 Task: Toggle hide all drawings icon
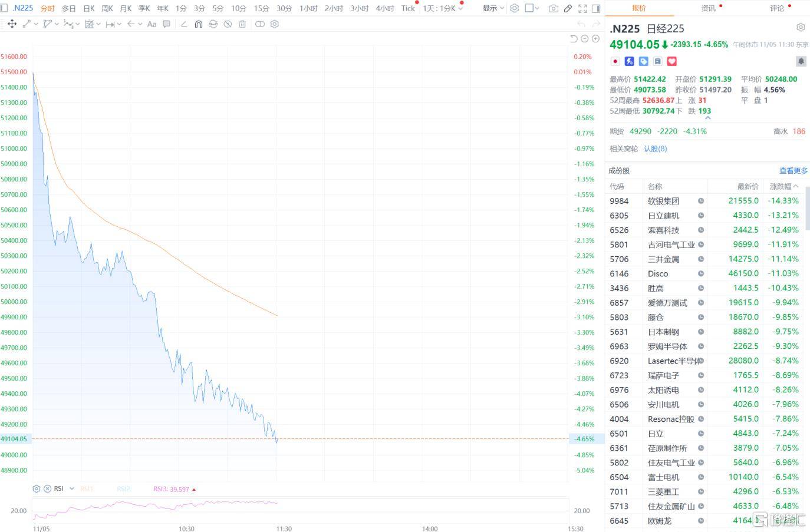[x=228, y=24]
